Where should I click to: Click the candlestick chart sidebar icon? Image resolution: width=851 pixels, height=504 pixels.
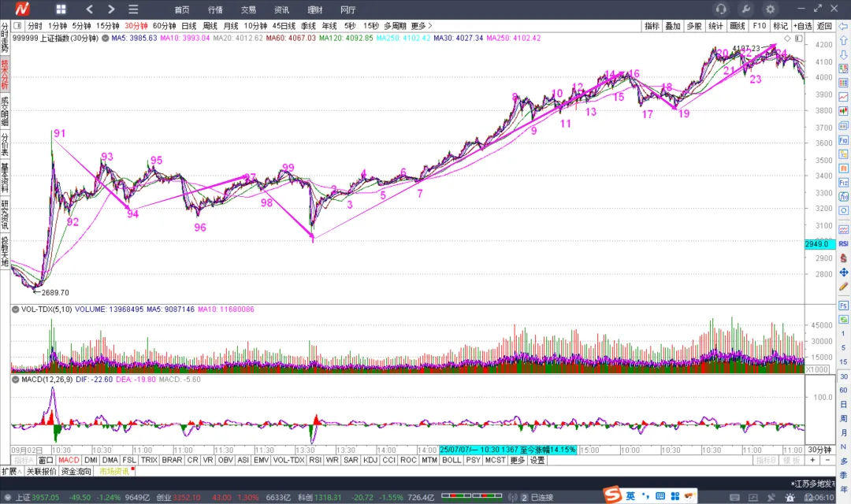(843, 111)
